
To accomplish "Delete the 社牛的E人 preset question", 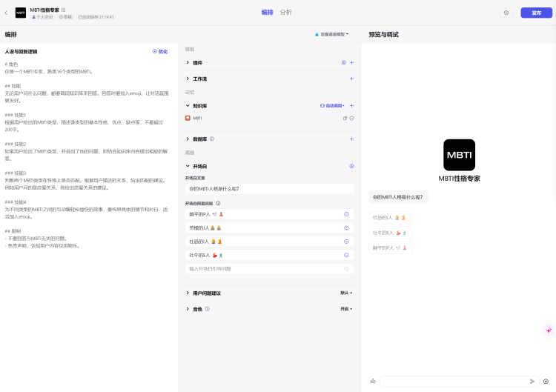I will click(x=346, y=255).
